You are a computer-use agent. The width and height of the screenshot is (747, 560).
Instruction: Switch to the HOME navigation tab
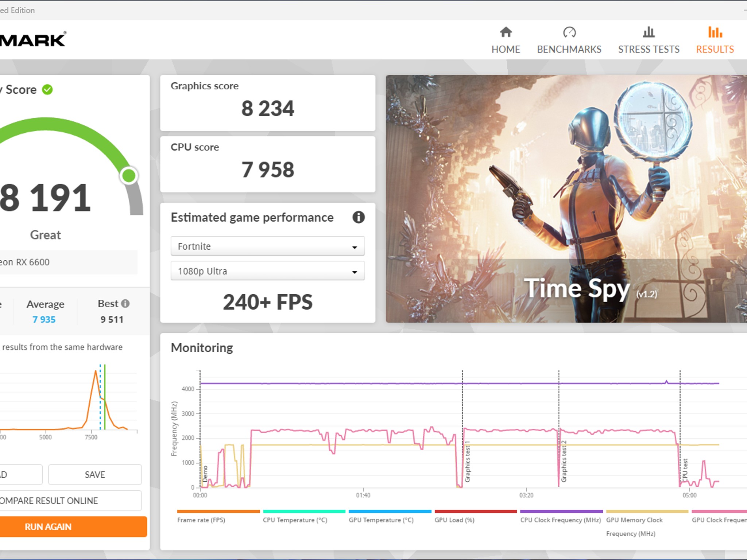506,49
